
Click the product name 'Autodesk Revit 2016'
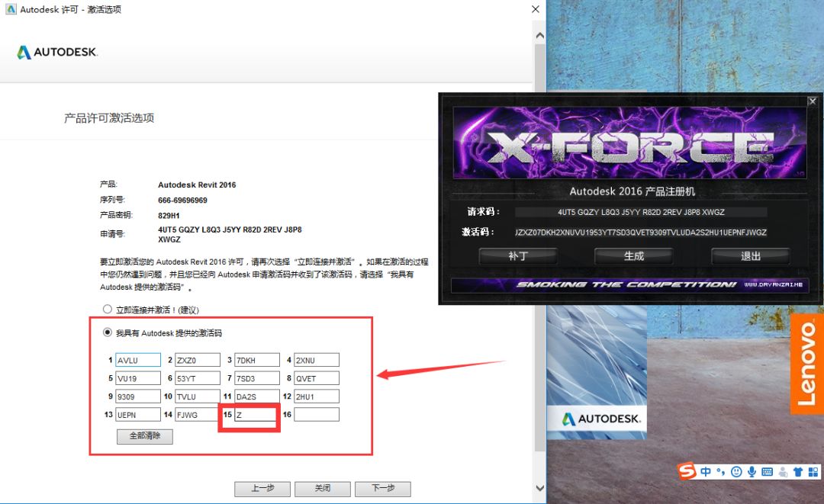197,185
